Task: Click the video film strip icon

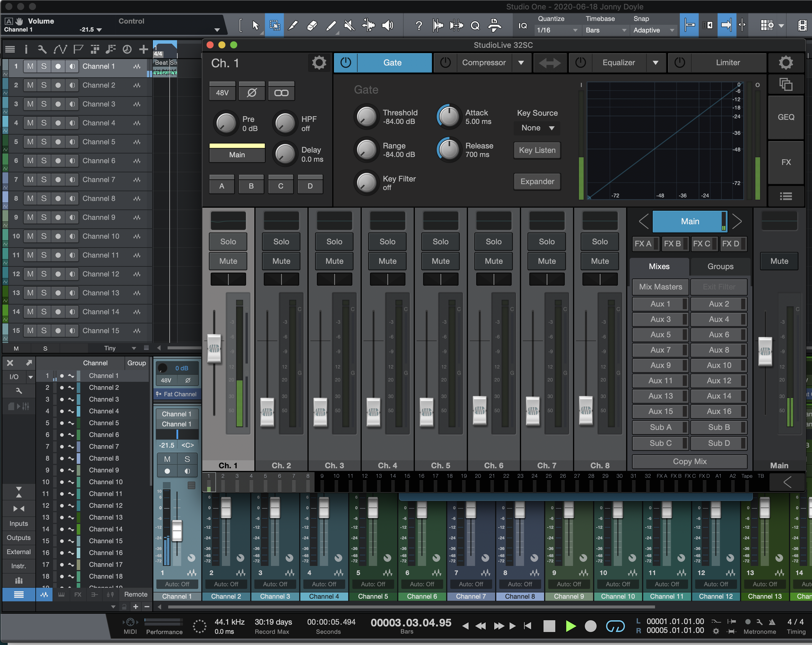Action: pyautogui.click(x=803, y=26)
